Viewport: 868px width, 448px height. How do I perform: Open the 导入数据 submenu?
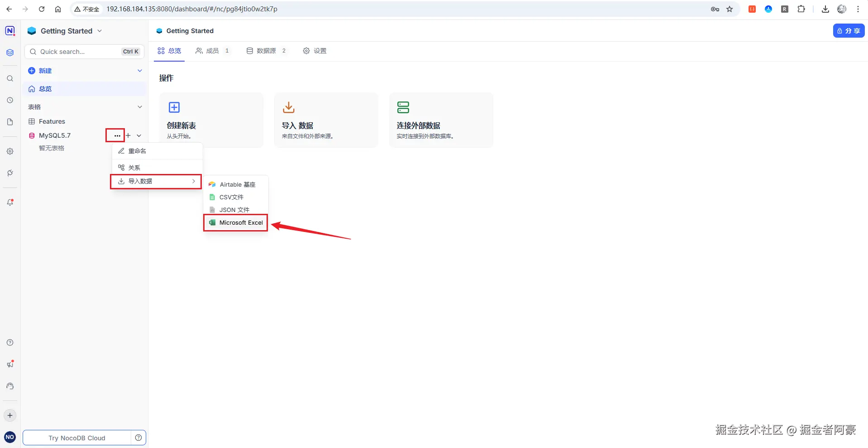coord(156,181)
